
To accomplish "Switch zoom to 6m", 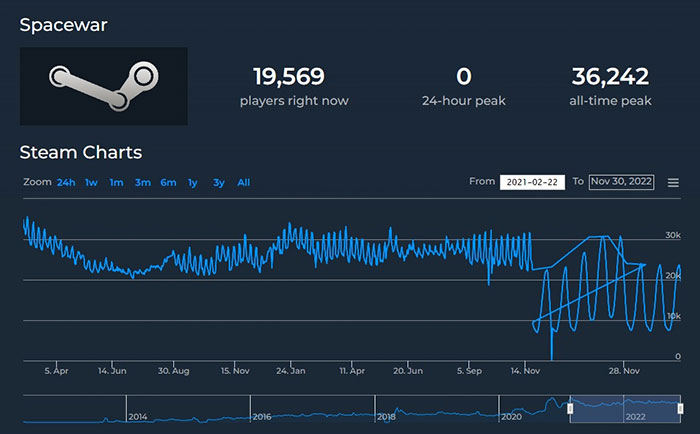I will [x=168, y=182].
